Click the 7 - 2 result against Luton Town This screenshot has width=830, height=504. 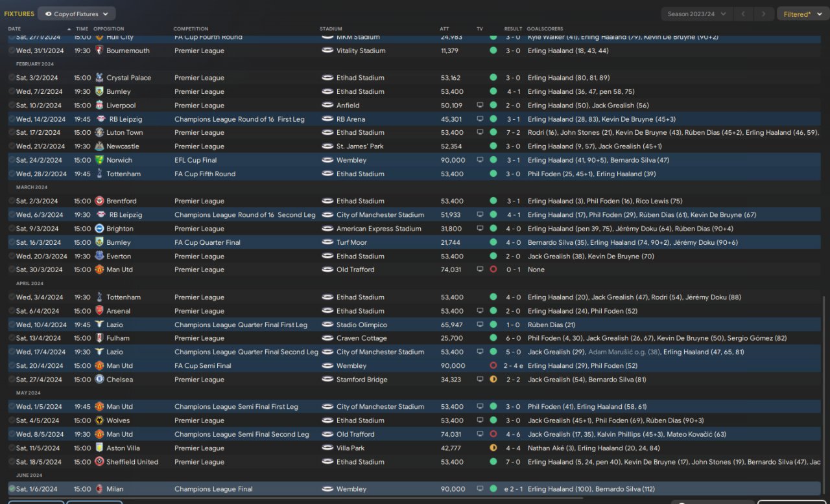pyautogui.click(x=513, y=132)
